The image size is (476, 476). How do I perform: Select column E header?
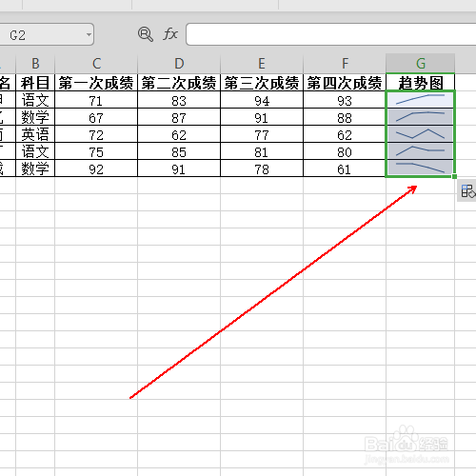[x=262, y=64]
